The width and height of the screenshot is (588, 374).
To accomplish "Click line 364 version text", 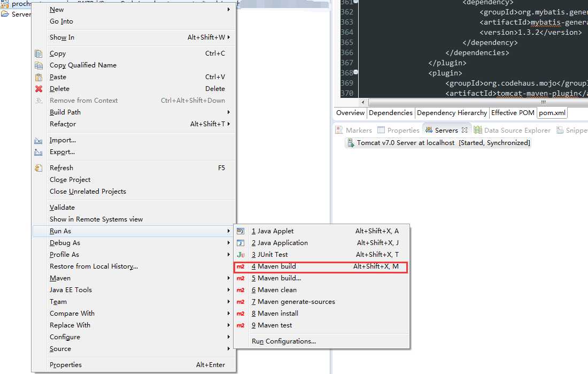I will point(531,32).
